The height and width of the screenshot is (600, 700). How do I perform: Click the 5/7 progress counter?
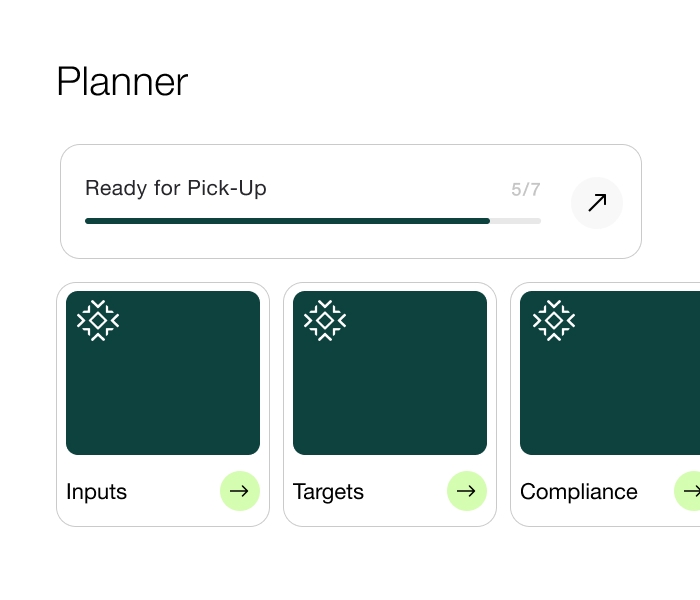tap(525, 189)
